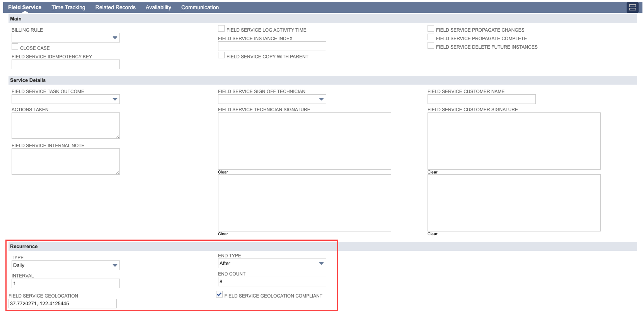The image size is (644, 313).
Task: Open the End Type dropdown showing After
Action: pos(272,263)
